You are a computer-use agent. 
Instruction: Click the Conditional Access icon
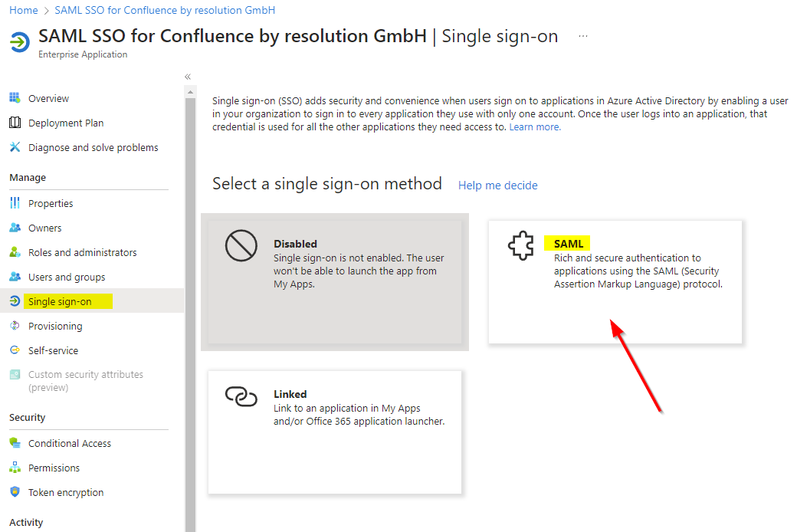(15, 443)
